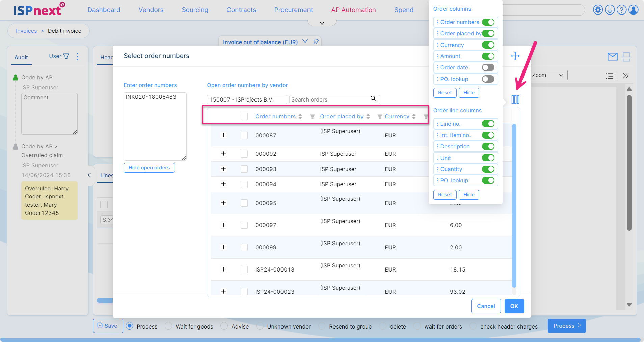This screenshot has height=342, width=644.
Task: Toggle Order numbers column switch
Action: [488, 22]
